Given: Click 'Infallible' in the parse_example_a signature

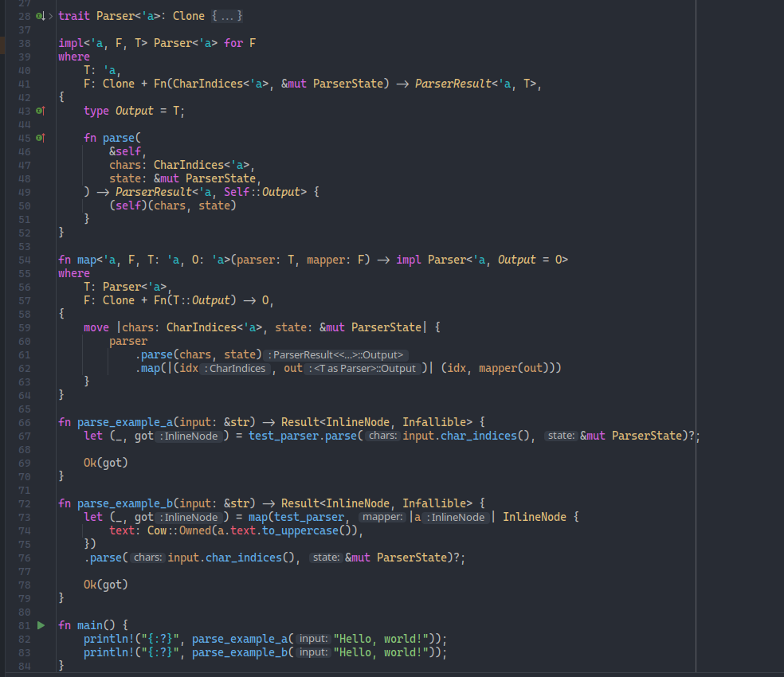Looking at the screenshot, I should (434, 422).
